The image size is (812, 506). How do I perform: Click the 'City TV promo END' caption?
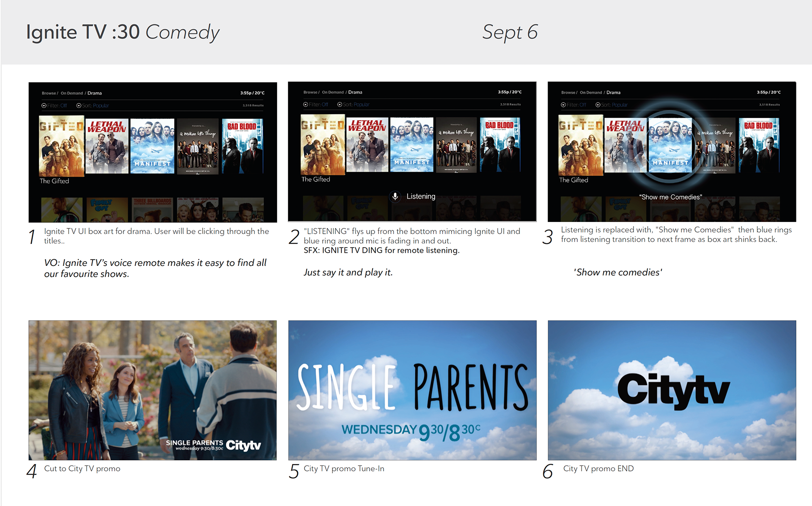[x=598, y=469]
